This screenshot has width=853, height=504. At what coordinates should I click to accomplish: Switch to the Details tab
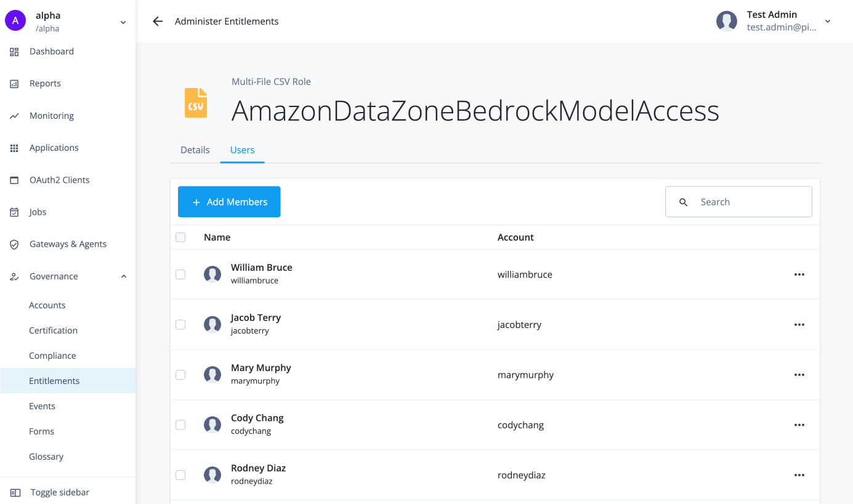195,150
